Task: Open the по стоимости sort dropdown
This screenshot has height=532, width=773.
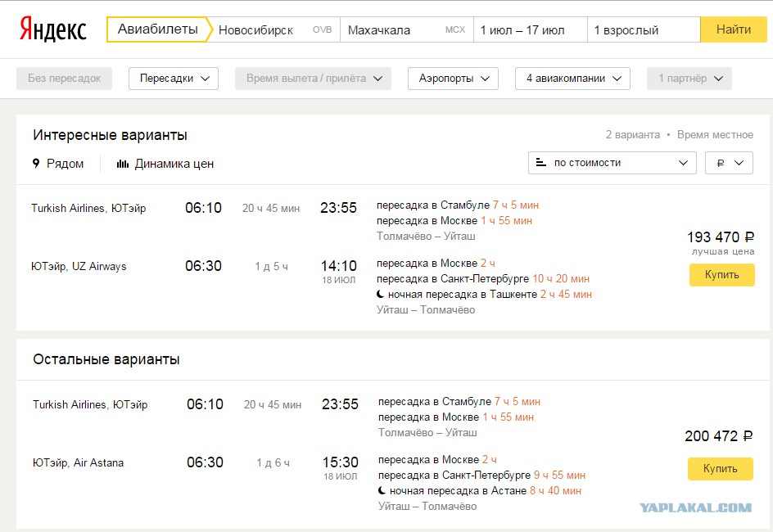Action: coord(613,163)
